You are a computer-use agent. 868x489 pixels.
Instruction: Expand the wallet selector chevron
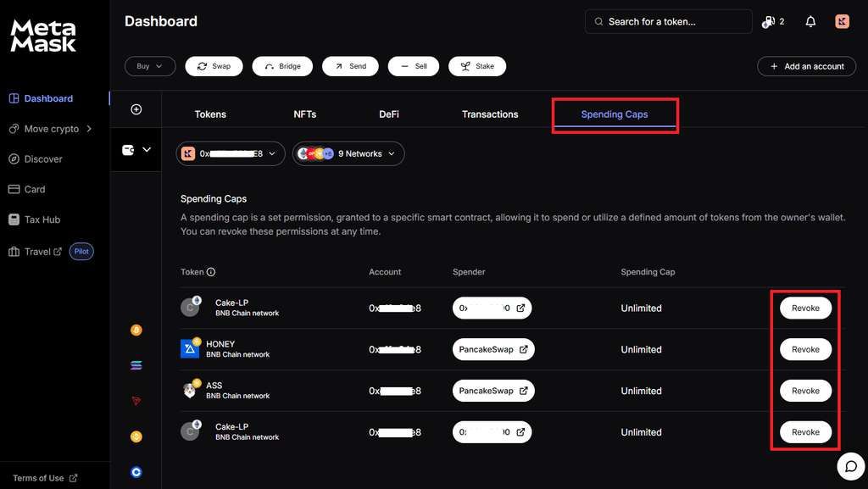click(147, 149)
